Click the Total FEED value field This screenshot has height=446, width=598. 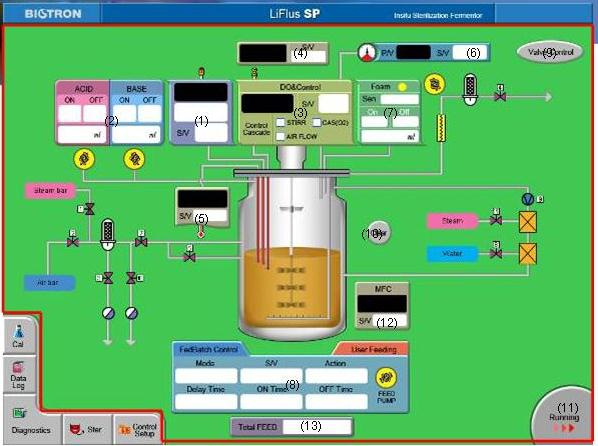pos(316,427)
